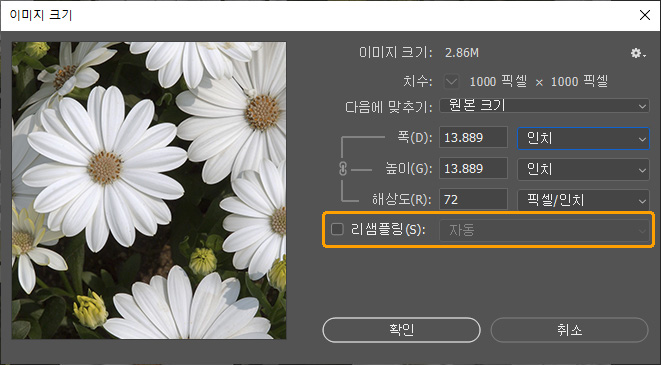The image size is (661, 365).
Task: Click the 1000 픽셀 × 1000 픽셀 dimensions text
Action: coord(538,81)
